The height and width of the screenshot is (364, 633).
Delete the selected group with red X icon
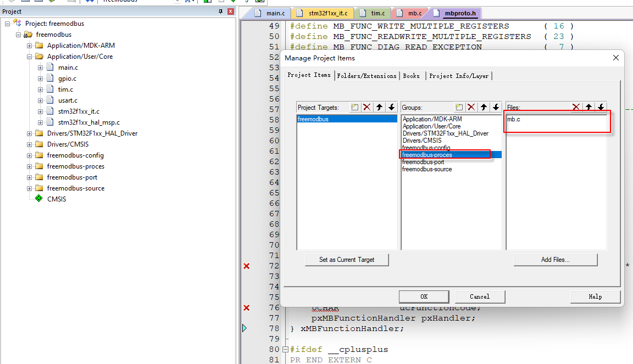(x=471, y=107)
